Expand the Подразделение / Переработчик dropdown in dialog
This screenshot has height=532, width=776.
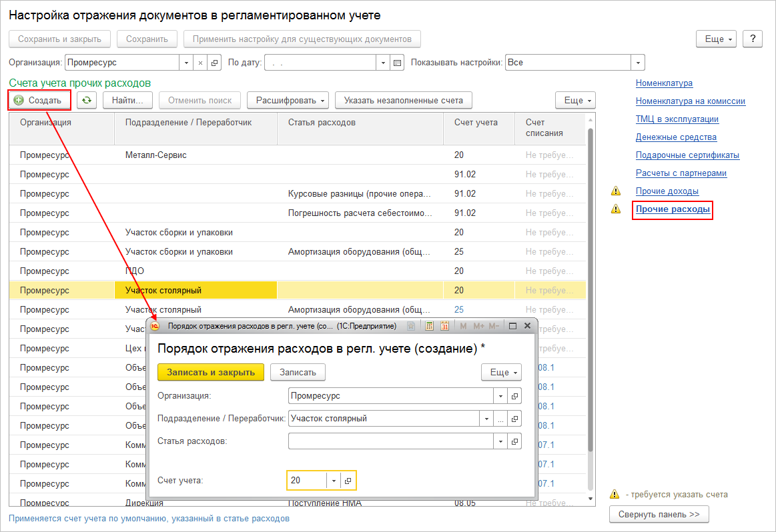coord(486,419)
